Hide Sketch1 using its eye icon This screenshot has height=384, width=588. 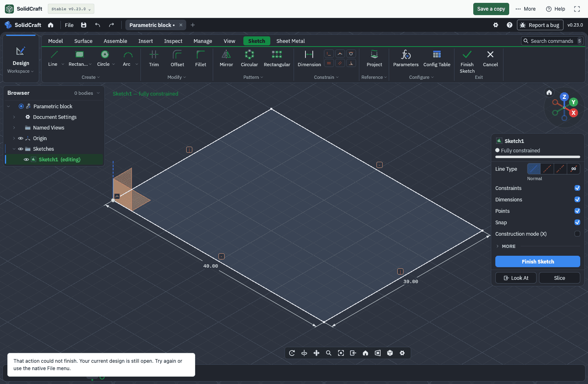26,160
